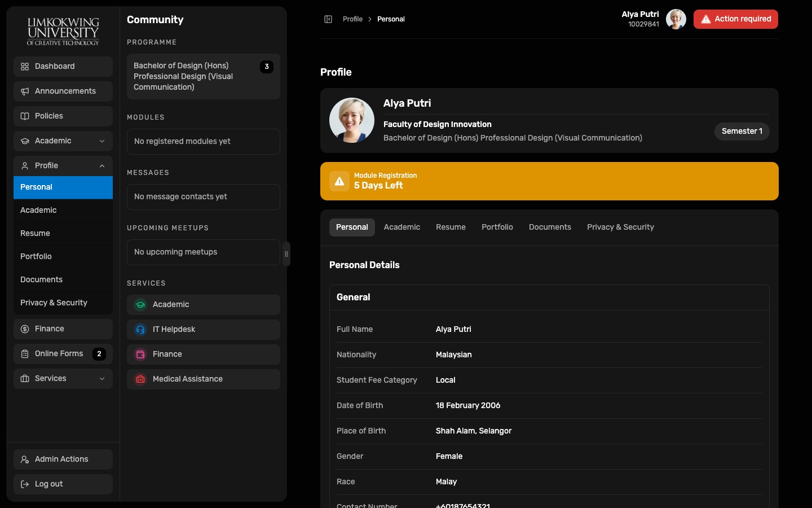Image resolution: width=812 pixels, height=508 pixels.
Task: Click the warning triangle in Action required
Action: coord(705,19)
